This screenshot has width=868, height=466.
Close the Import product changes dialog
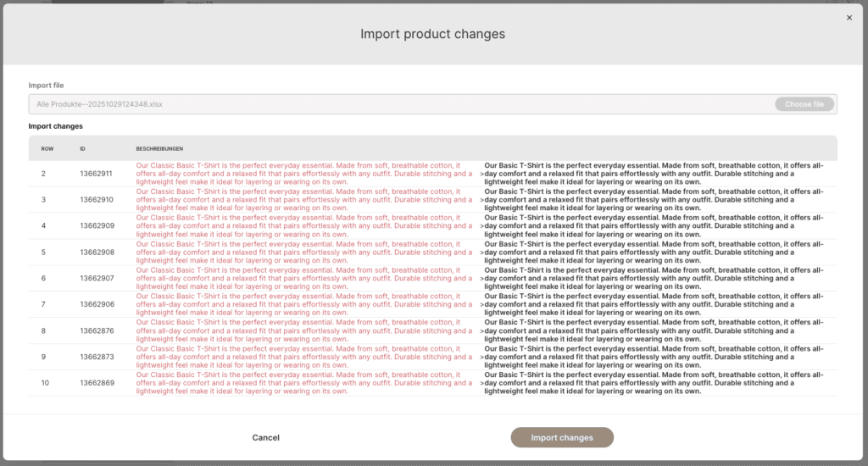[849, 17]
